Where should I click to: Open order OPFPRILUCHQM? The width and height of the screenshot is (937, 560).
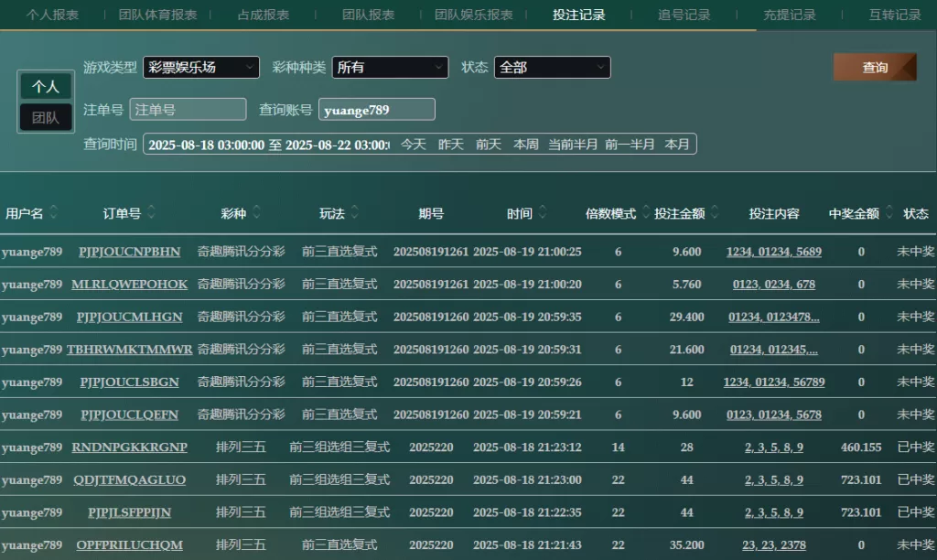tap(130, 545)
